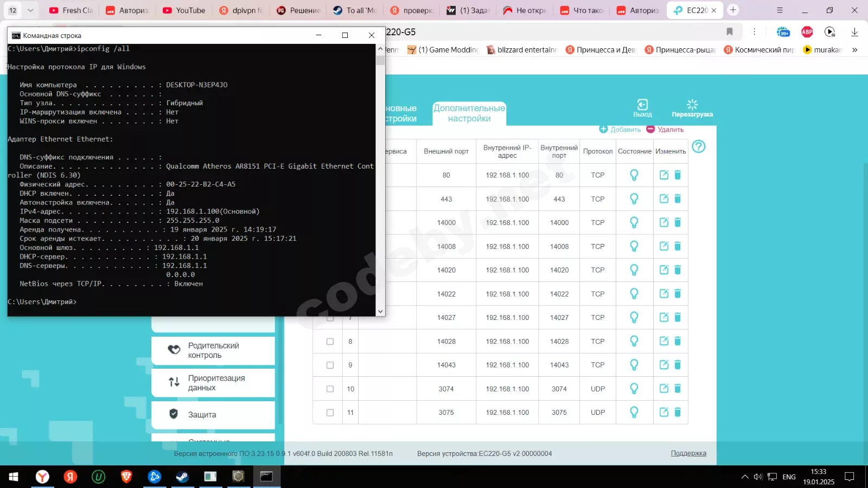Select the checkbox for row 11
The image size is (868, 488).
[x=330, y=413]
